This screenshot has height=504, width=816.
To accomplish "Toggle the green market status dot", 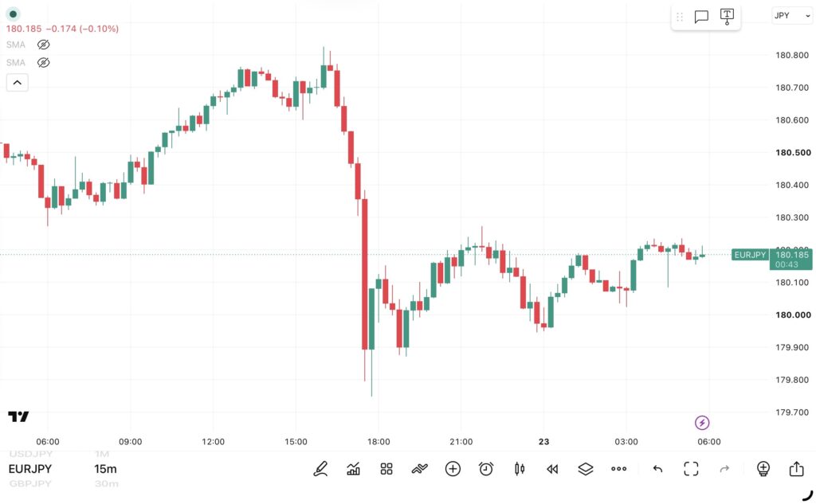I will [x=13, y=14].
